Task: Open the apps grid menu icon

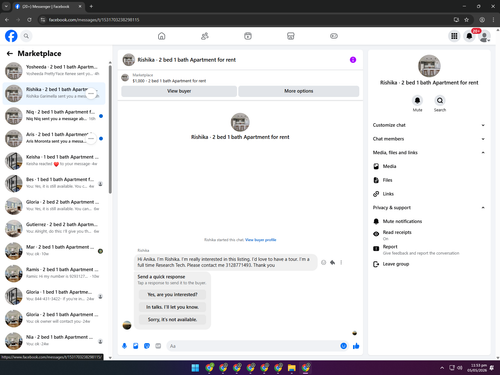Action: [x=454, y=36]
